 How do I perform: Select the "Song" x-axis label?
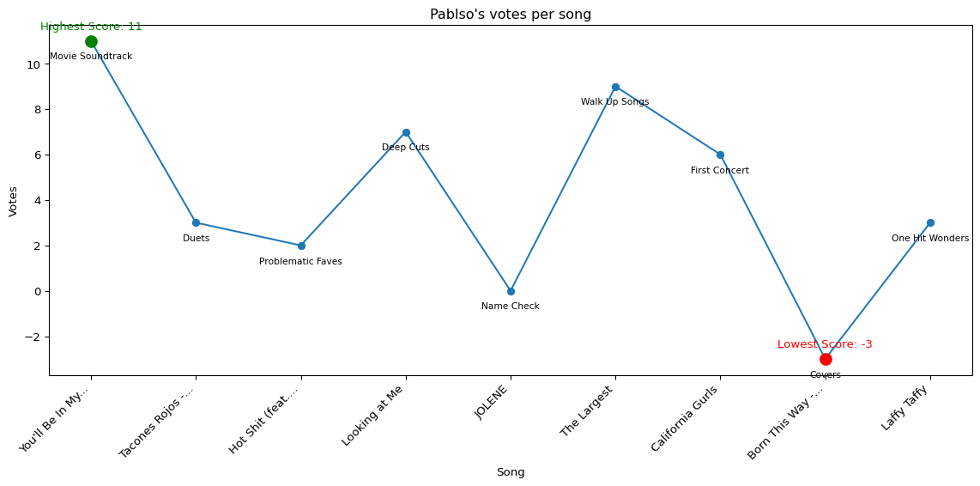pyautogui.click(x=511, y=472)
